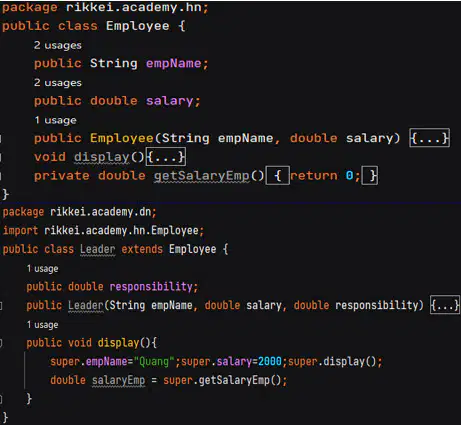Screen dimensions: 461x425
Task: Click 'display' in 'void display()' of Employee
Action: coord(102,157)
